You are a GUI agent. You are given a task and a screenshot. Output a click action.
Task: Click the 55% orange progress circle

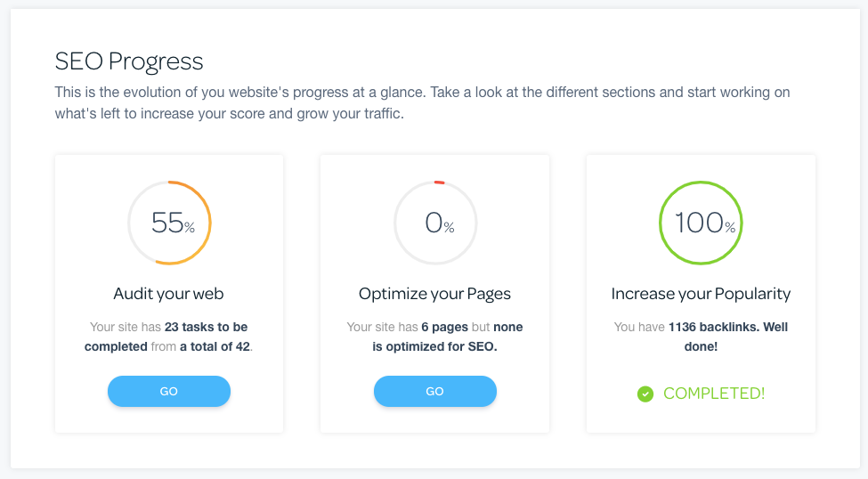click(169, 223)
